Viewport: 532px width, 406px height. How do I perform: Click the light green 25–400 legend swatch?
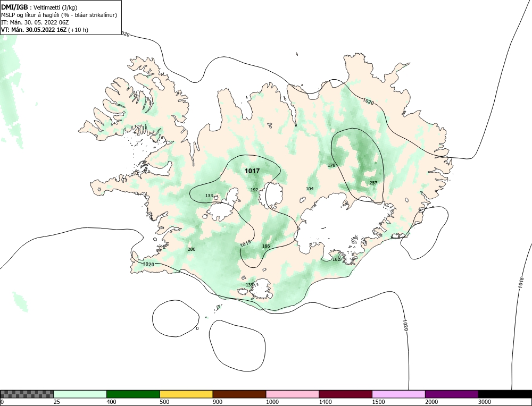80,394
